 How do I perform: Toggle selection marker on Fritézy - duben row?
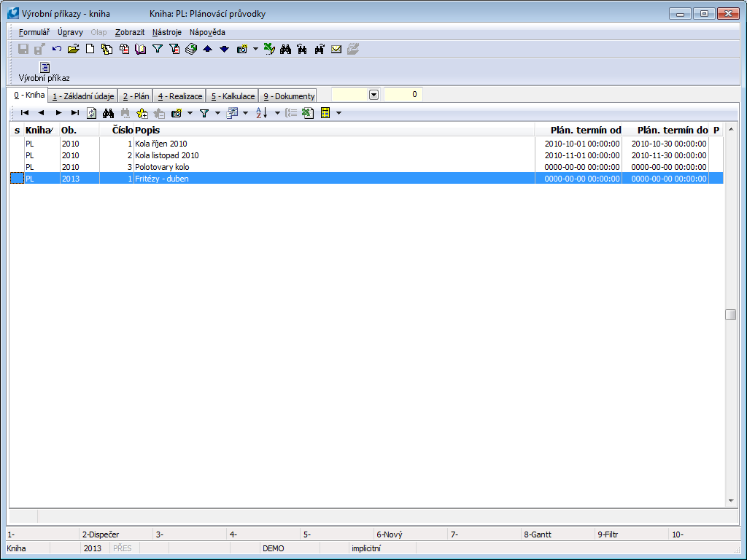point(16,179)
